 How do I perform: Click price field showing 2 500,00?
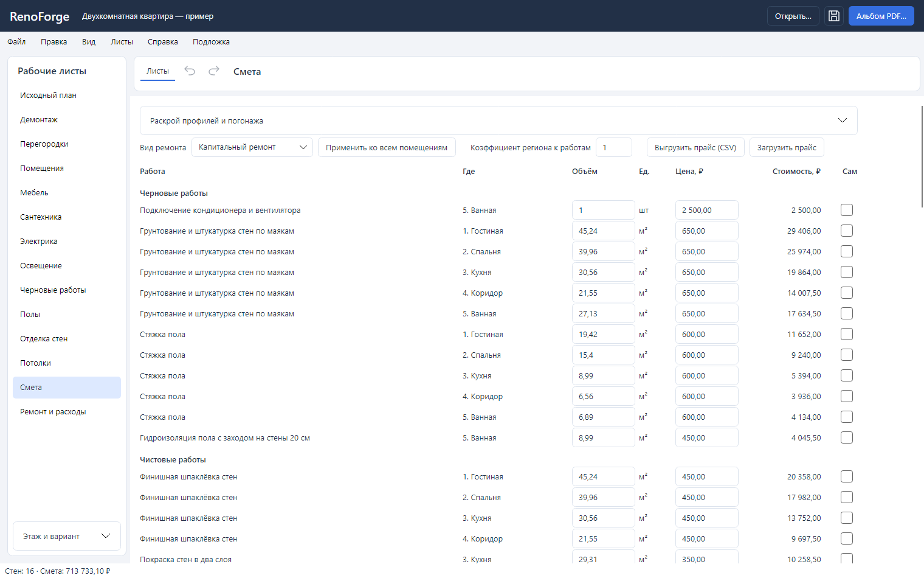(x=707, y=210)
